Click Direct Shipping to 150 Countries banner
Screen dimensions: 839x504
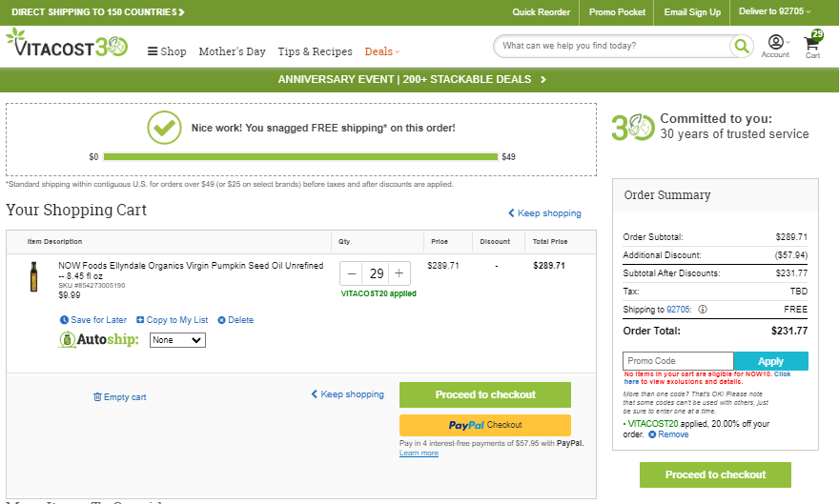98,11
